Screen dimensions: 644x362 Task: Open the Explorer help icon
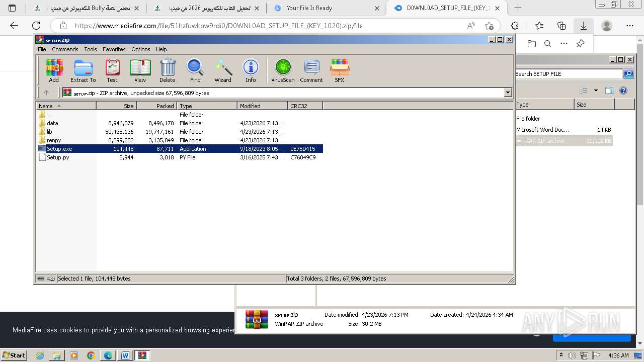point(623,90)
